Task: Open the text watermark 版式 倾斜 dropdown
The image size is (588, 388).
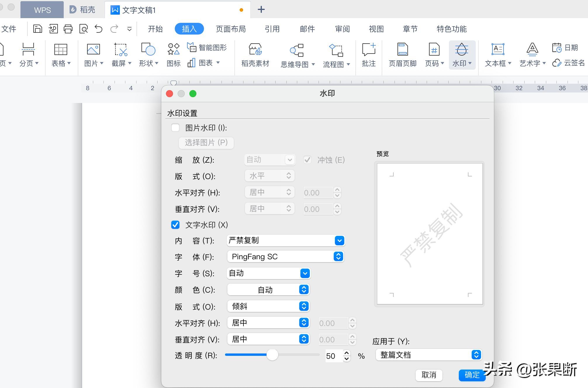Action: point(268,306)
